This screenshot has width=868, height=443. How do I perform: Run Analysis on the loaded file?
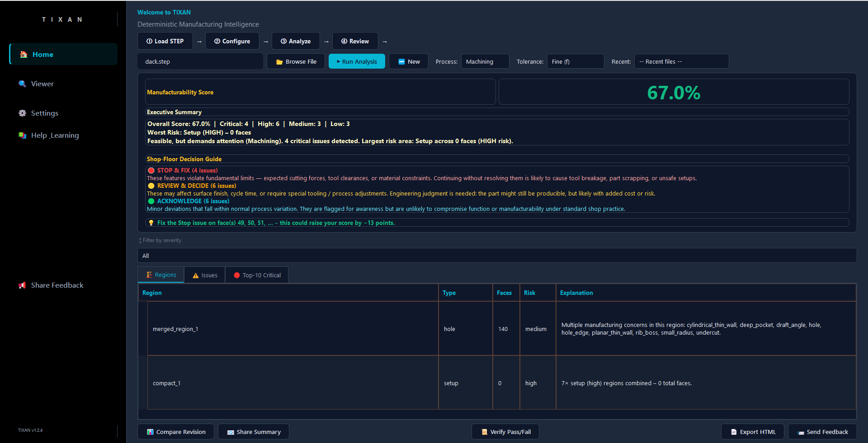click(x=357, y=61)
